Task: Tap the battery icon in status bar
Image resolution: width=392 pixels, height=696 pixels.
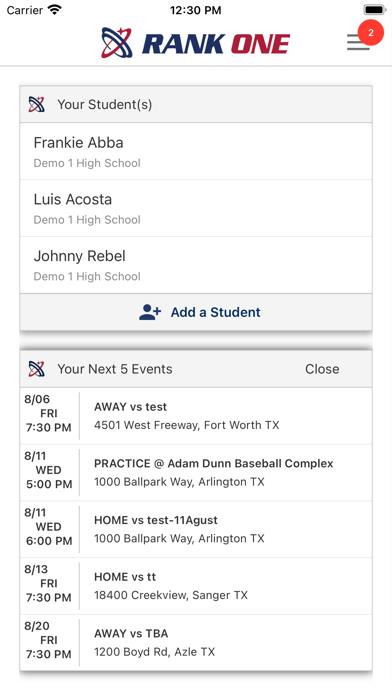Action: 375,10
